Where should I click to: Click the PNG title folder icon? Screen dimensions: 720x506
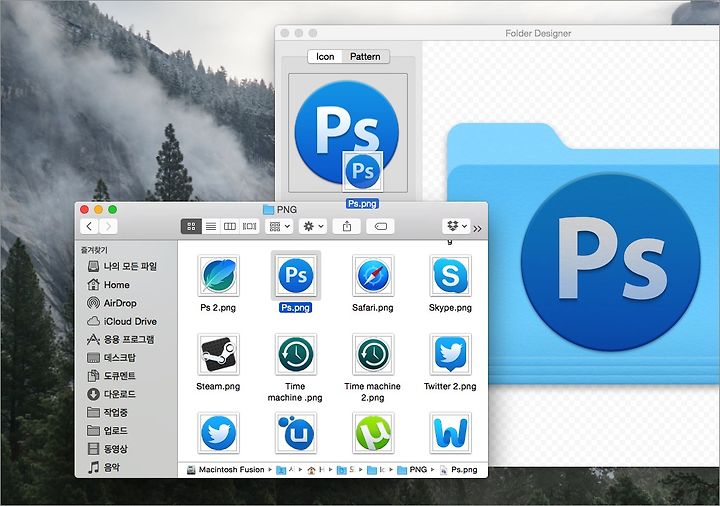pos(269,209)
